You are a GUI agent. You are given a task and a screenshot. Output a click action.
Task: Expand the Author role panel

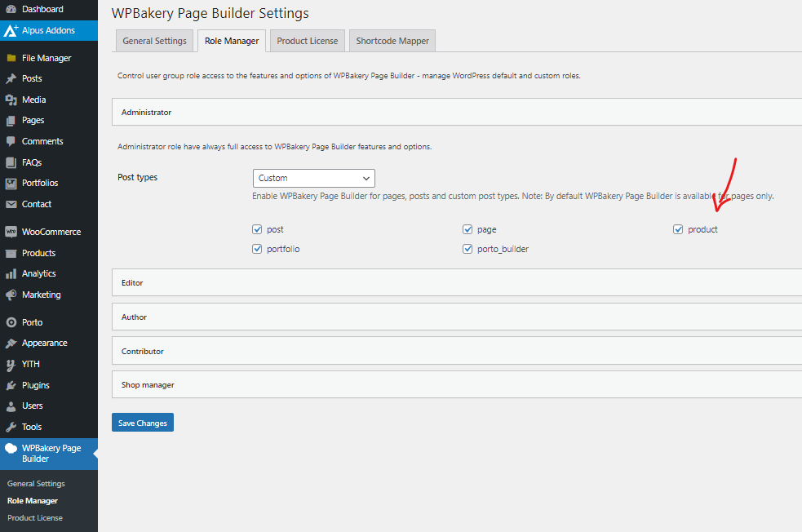click(x=457, y=317)
